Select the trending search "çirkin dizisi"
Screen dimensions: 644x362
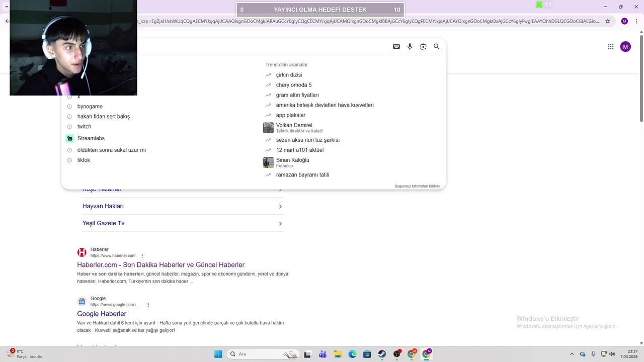point(289,75)
